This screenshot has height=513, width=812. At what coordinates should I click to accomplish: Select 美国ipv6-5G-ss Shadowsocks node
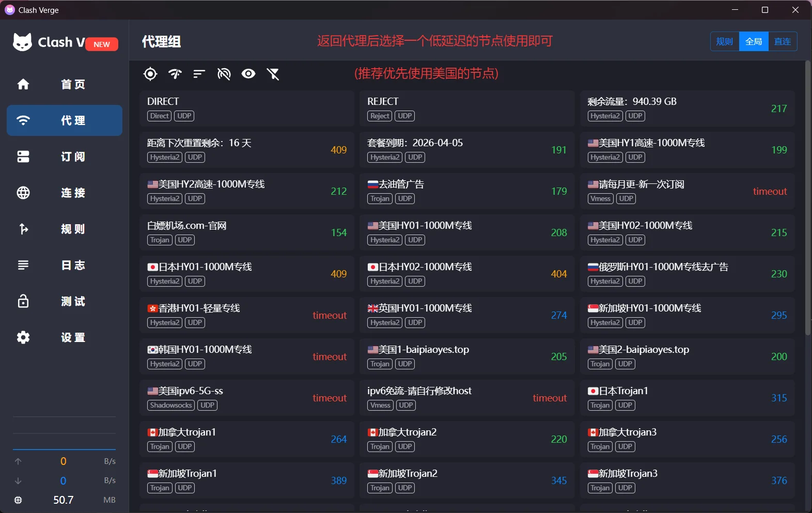pos(247,398)
